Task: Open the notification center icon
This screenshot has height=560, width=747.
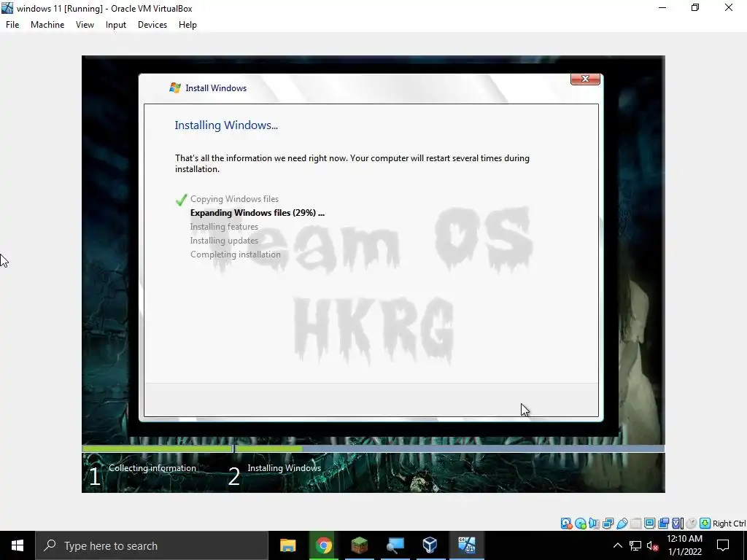Action: [x=723, y=545]
